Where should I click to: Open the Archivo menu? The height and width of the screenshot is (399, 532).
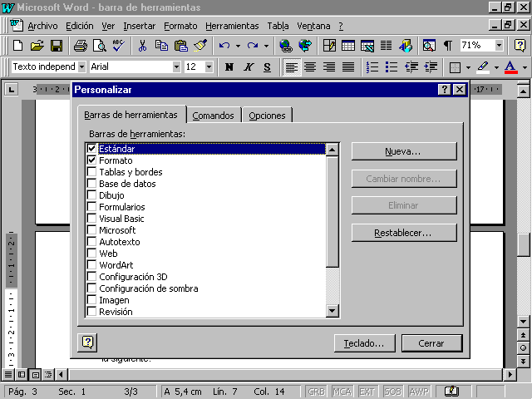click(x=42, y=26)
